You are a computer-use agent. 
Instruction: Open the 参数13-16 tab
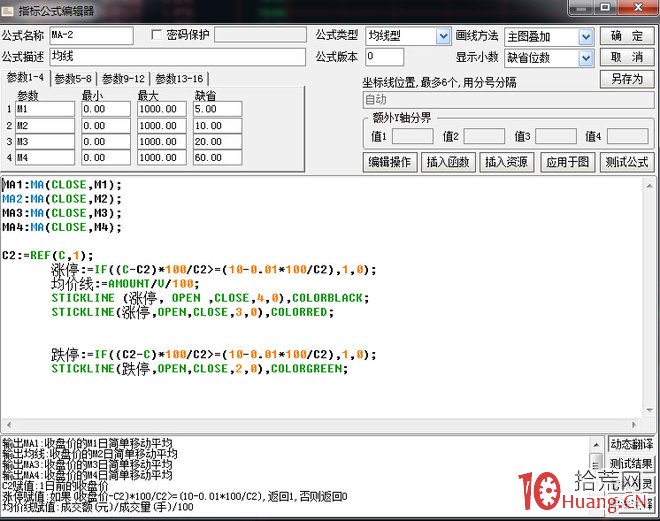pos(178,79)
